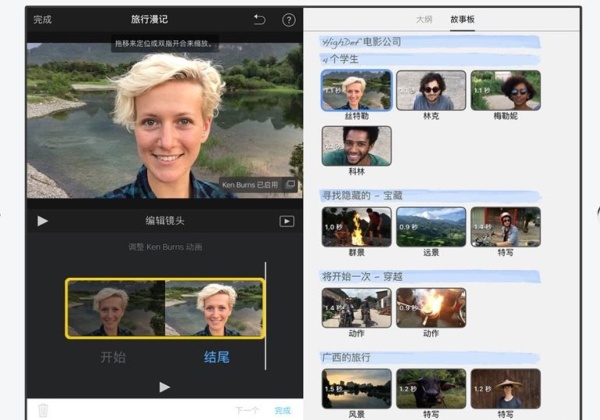Switch to the 故事板 tab

click(462, 20)
